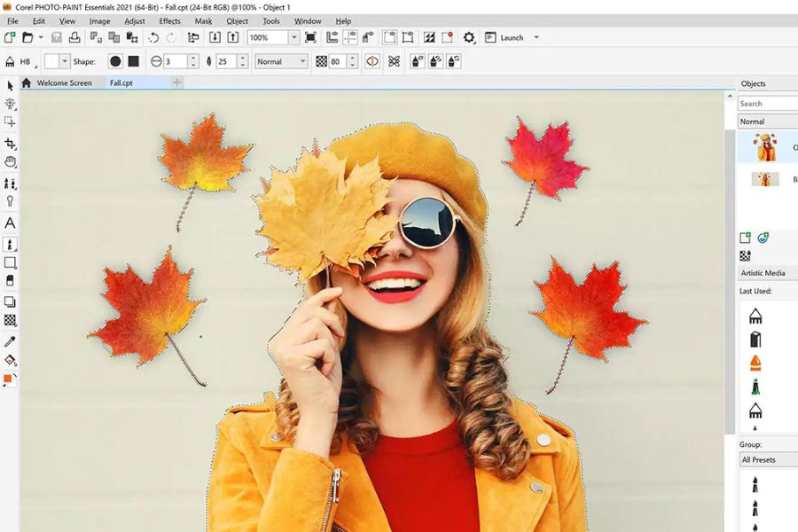The image size is (798, 532).
Task: Open the All Presets group dropdown
Action: (769, 459)
